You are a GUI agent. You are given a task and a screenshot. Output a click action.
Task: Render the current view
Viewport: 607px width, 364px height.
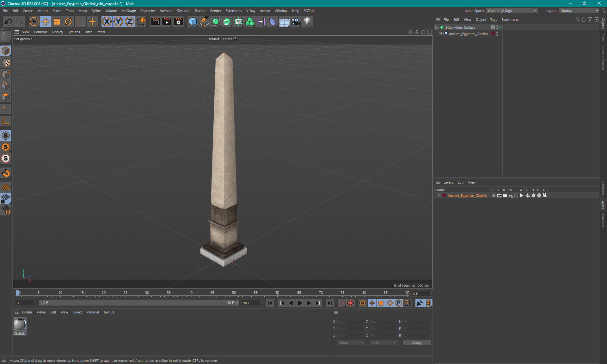click(x=155, y=21)
